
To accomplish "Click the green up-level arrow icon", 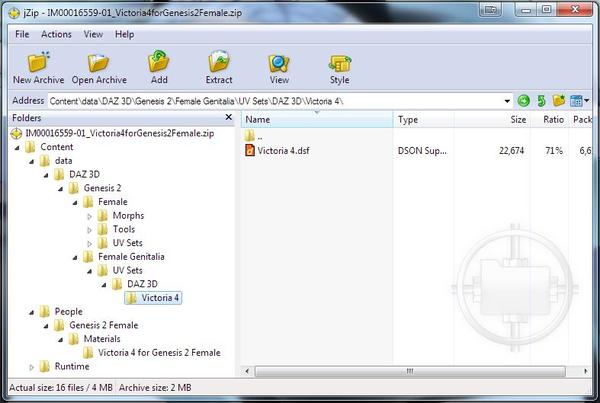I will [541, 101].
